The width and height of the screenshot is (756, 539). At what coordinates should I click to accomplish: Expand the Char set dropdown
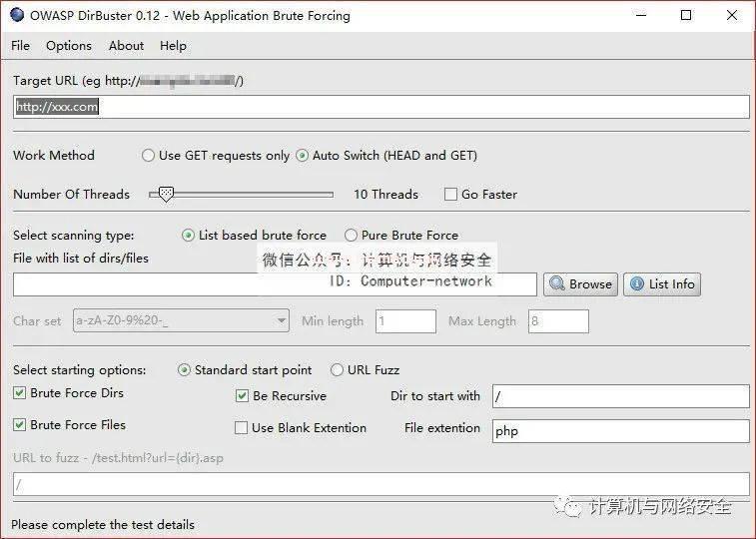click(x=281, y=321)
